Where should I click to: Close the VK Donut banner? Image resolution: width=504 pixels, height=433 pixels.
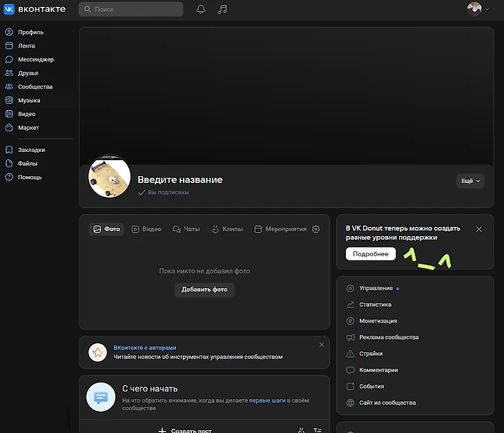pos(479,229)
